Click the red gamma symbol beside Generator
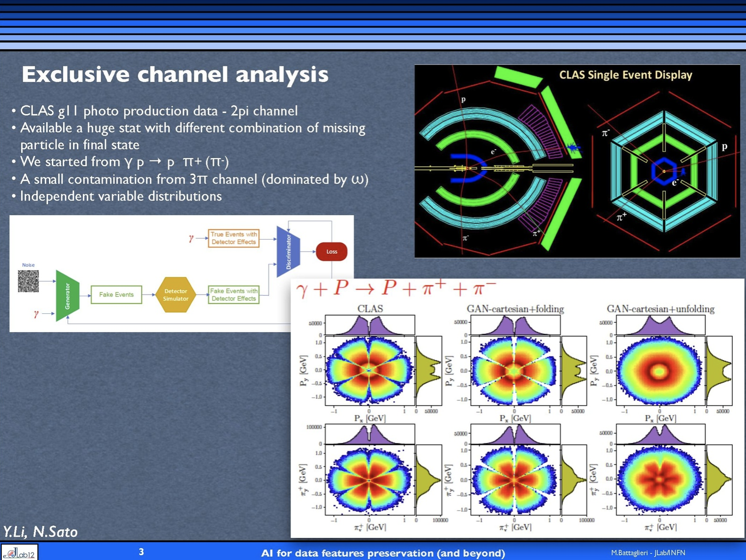The height and width of the screenshot is (560, 746). [x=36, y=313]
